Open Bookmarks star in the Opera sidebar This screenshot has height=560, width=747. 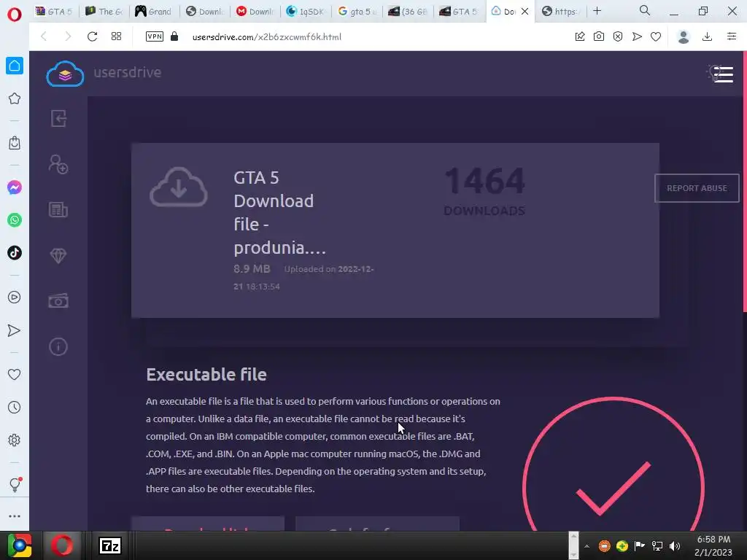pyautogui.click(x=15, y=98)
